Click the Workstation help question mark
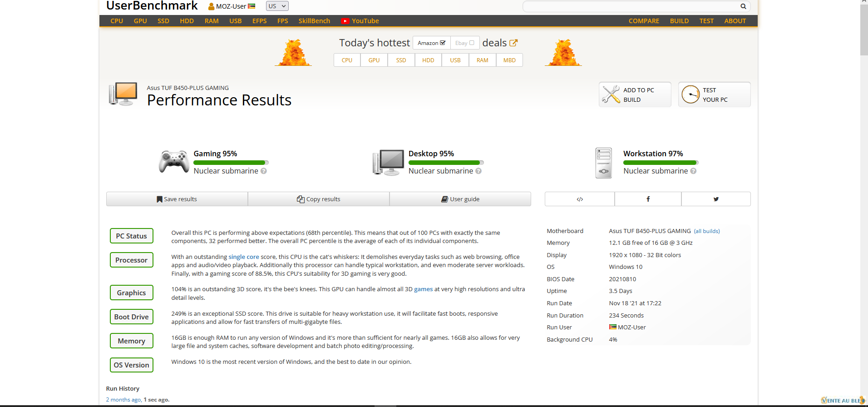868x407 pixels. pos(693,171)
